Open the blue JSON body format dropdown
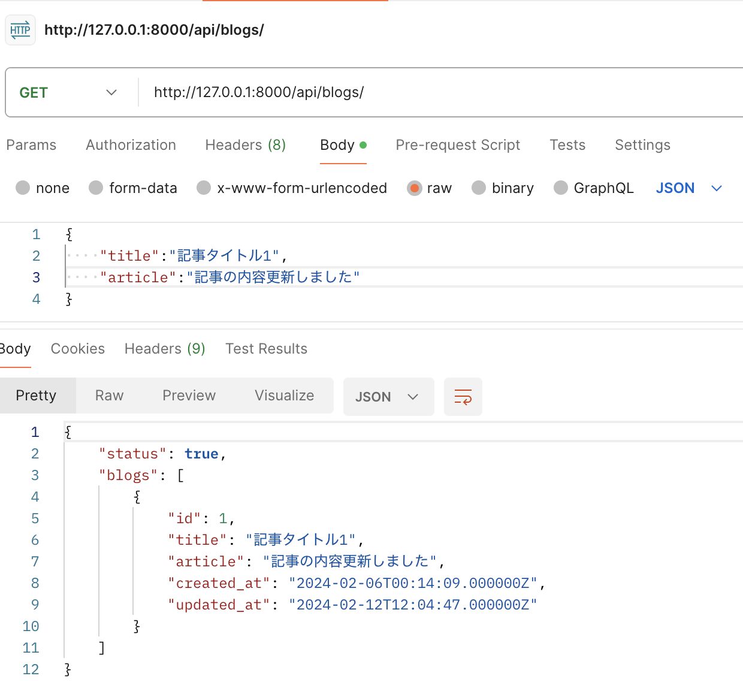The height and width of the screenshot is (700, 743). (689, 188)
